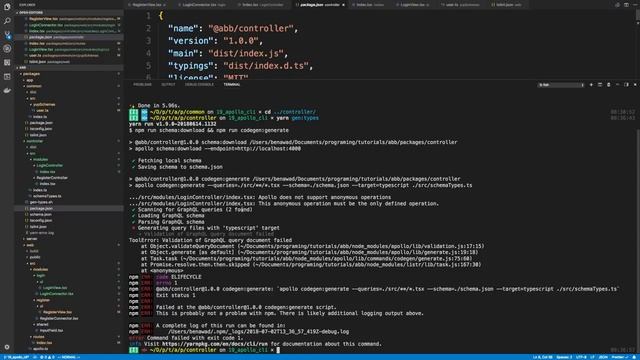Screen dimensions: 640x360
Task: Switch to the Output panel tab
Action: tap(168, 84)
